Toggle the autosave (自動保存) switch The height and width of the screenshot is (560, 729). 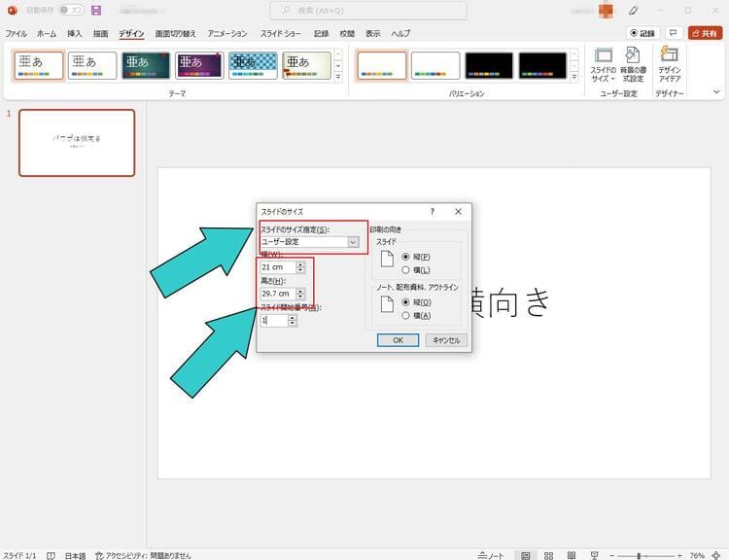pos(71,10)
